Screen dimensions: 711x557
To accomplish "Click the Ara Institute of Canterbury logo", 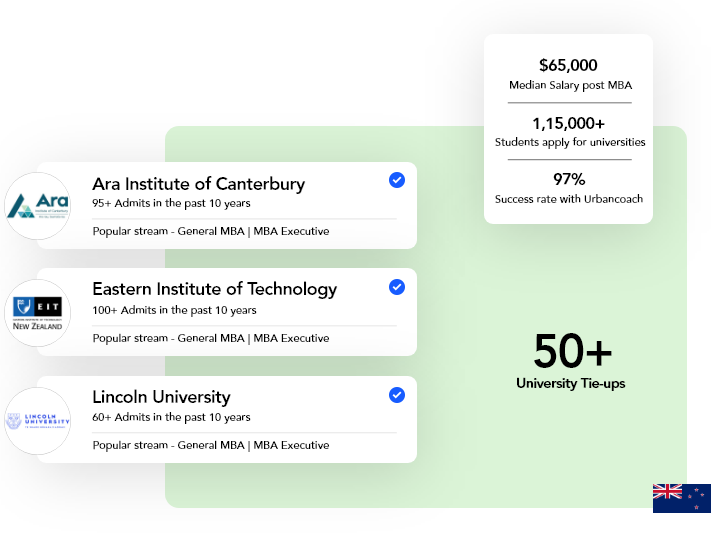I will click(38, 206).
